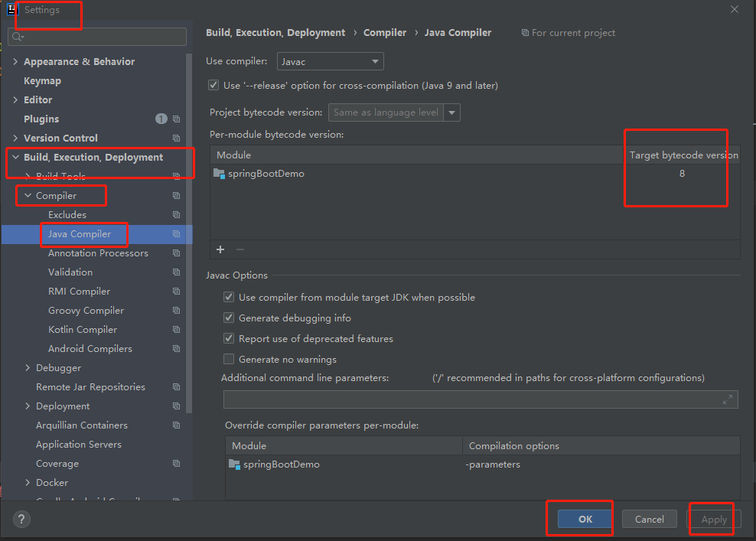Image resolution: width=756 pixels, height=541 pixels.
Task: Expand the Docker tree node
Action: 28,483
